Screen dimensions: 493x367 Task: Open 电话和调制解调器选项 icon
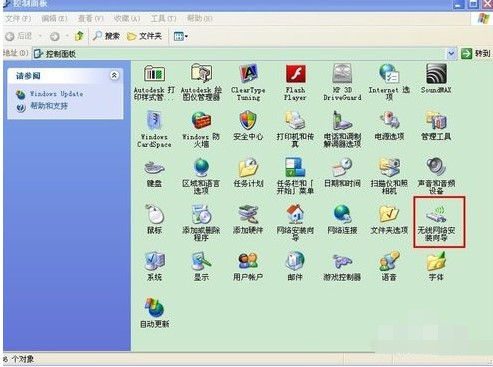[342, 120]
